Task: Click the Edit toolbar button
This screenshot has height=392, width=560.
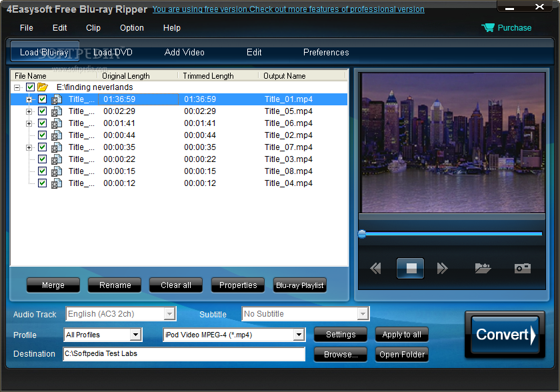Action: [x=254, y=52]
